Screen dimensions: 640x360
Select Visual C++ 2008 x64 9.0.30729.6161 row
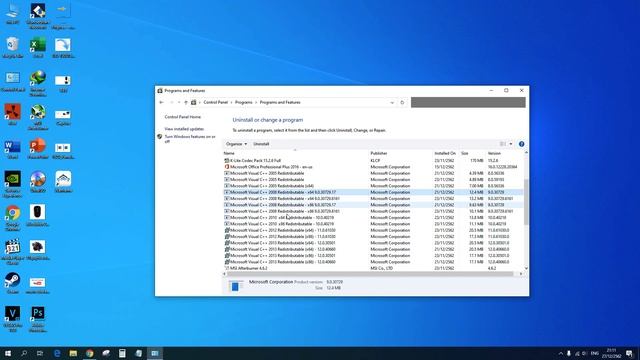click(x=373, y=199)
